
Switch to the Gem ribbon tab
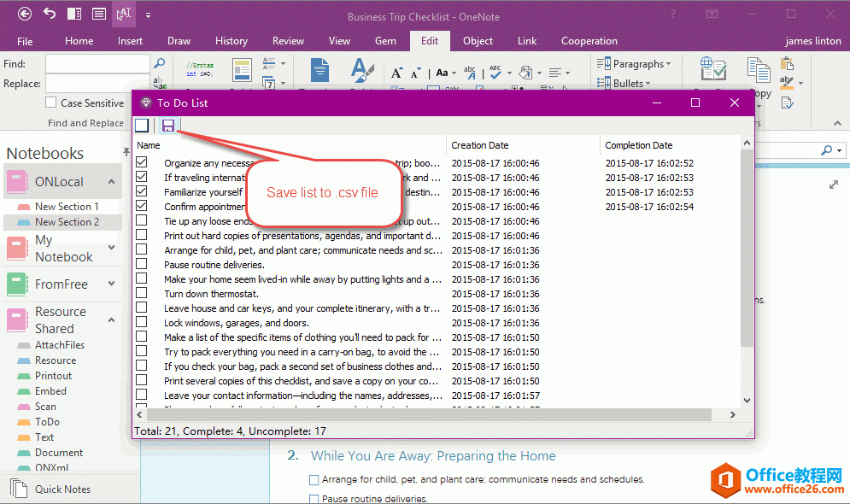coord(384,41)
